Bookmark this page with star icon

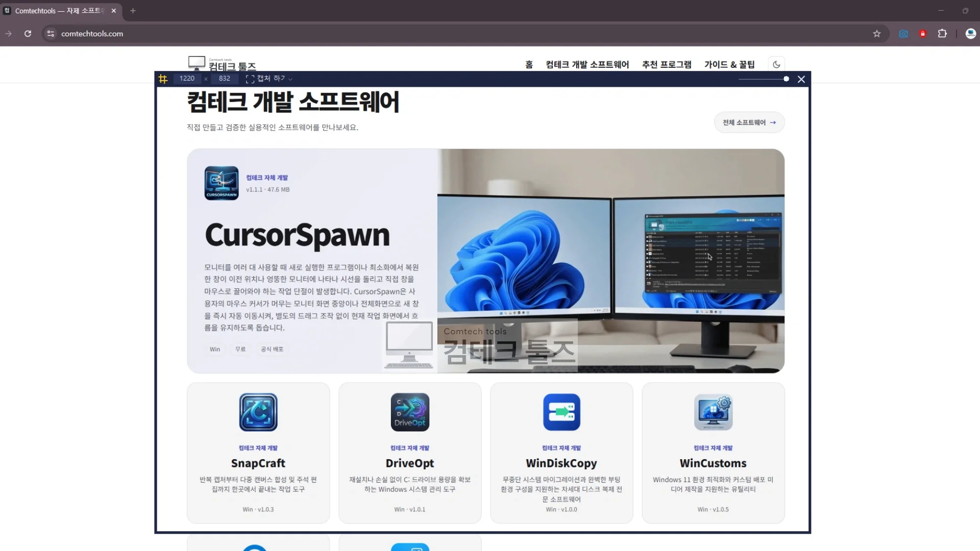[x=877, y=34]
